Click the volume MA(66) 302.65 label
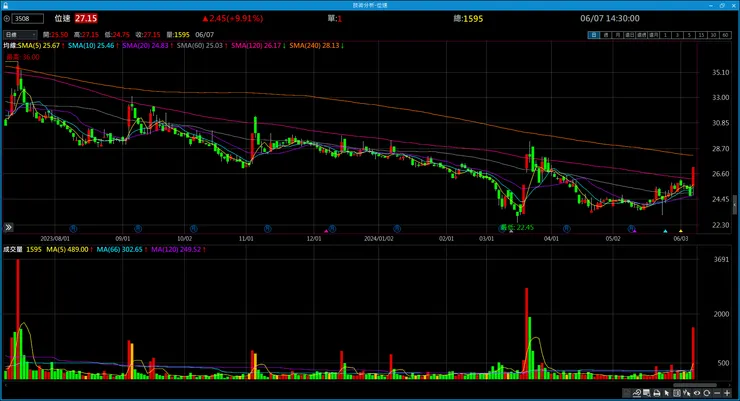Screen dimensions: 740x401 point(119,250)
